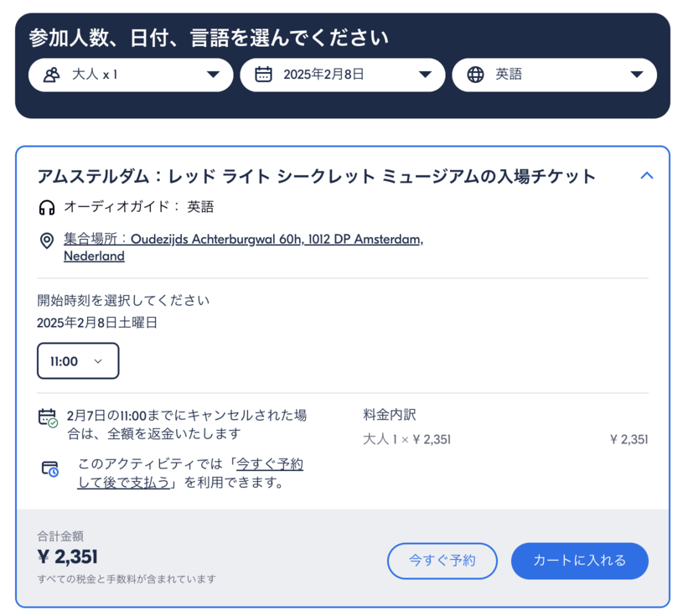Open the 2025年2月8日 date dropdown
This screenshot has width=683, height=616.
click(x=342, y=75)
